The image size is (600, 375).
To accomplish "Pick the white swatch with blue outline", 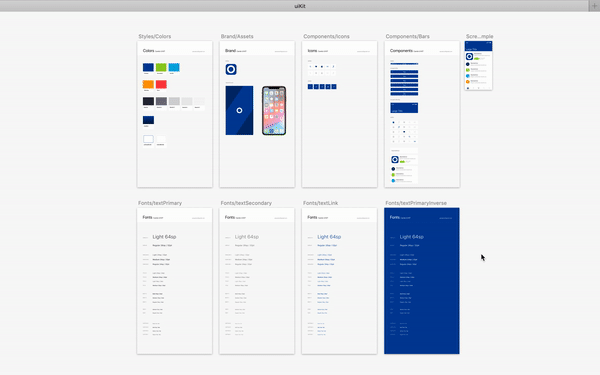I will pos(148,139).
